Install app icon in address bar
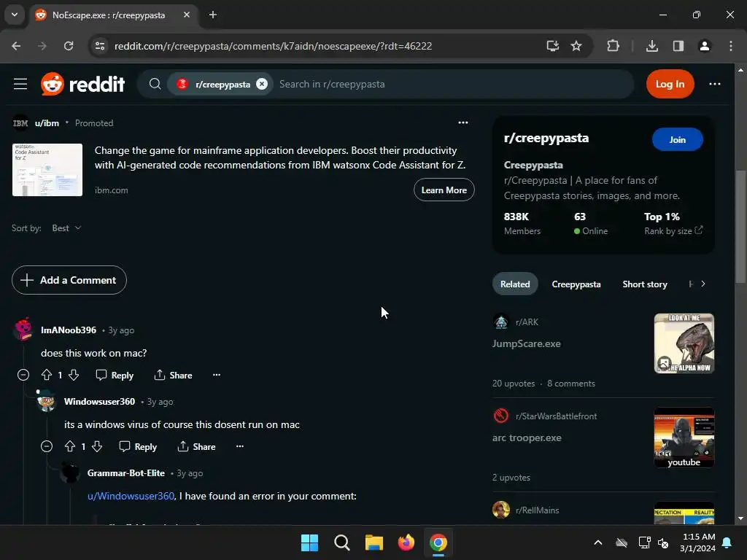Screen dimensions: 747x560 coord(553,46)
